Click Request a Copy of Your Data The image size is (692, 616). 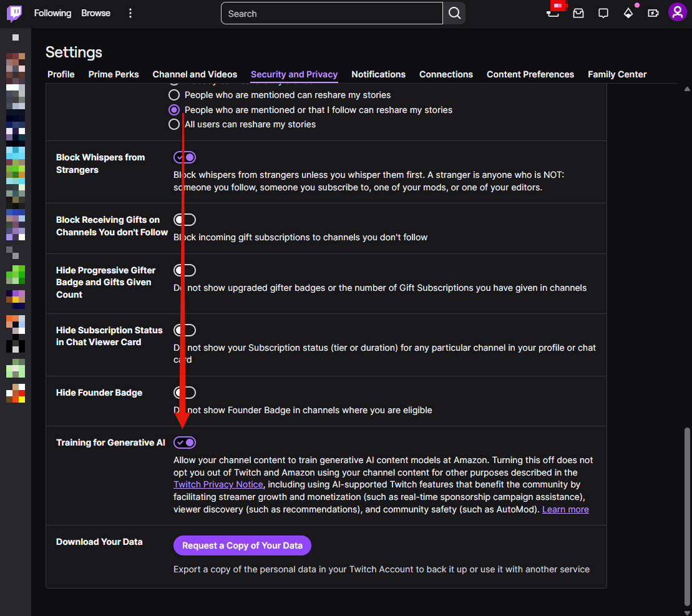point(242,545)
